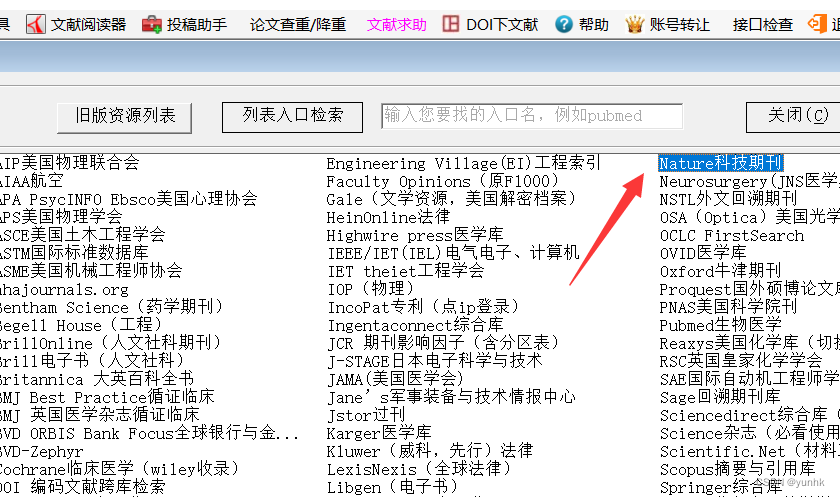
Task: Open the 文献阅读器 reader icon
Action: [x=36, y=25]
